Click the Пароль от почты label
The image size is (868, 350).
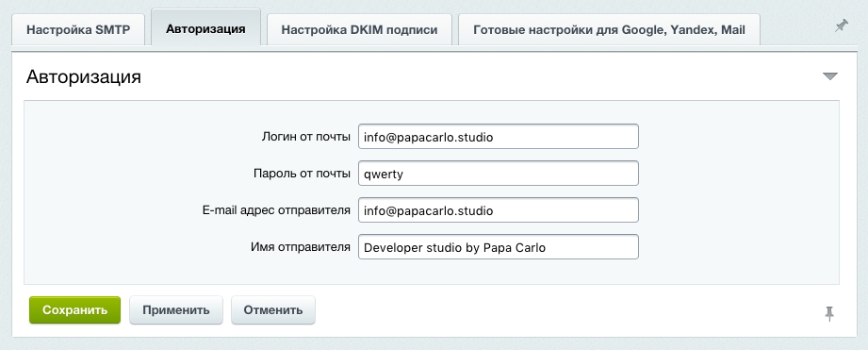point(302,174)
